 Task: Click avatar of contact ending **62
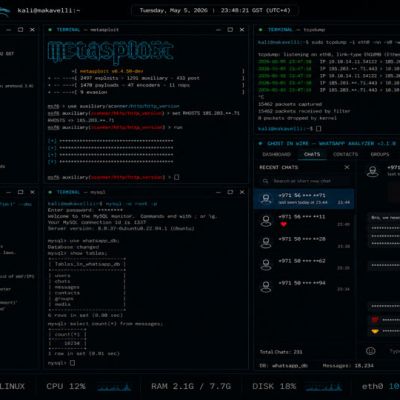(x=266, y=264)
